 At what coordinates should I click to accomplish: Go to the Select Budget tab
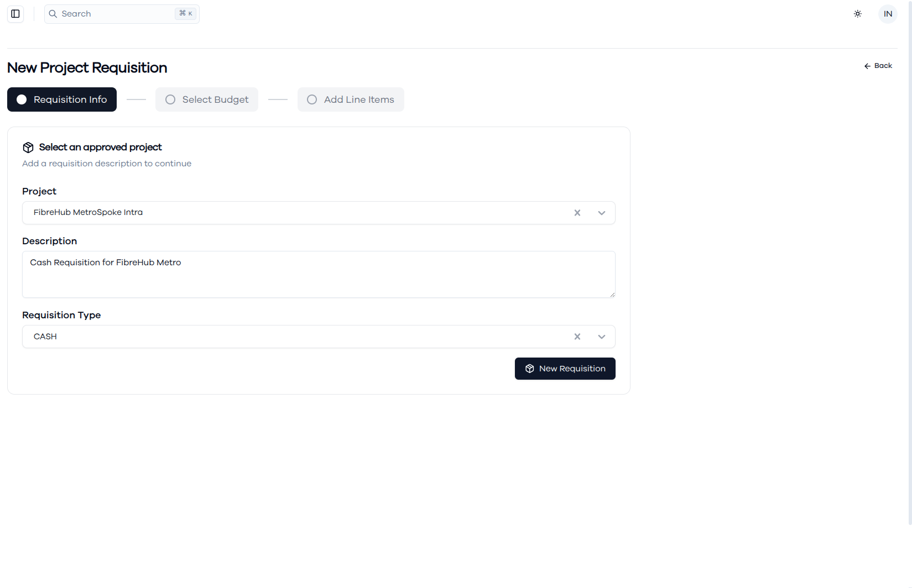[x=207, y=99]
